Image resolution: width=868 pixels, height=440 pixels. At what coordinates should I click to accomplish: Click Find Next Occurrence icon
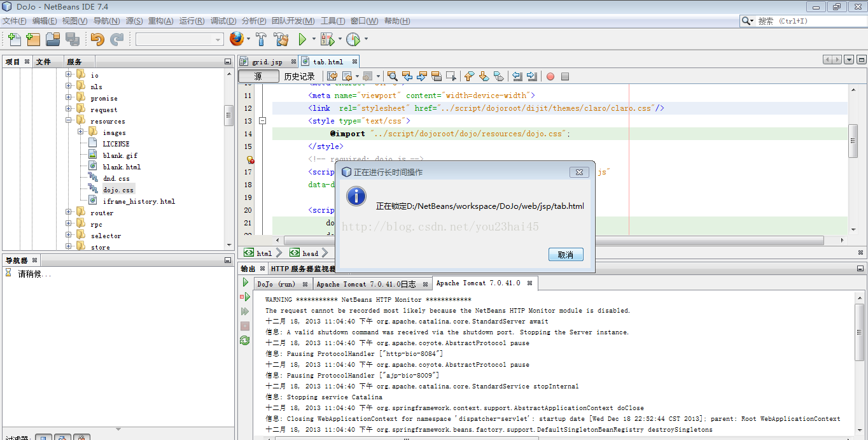(x=422, y=76)
